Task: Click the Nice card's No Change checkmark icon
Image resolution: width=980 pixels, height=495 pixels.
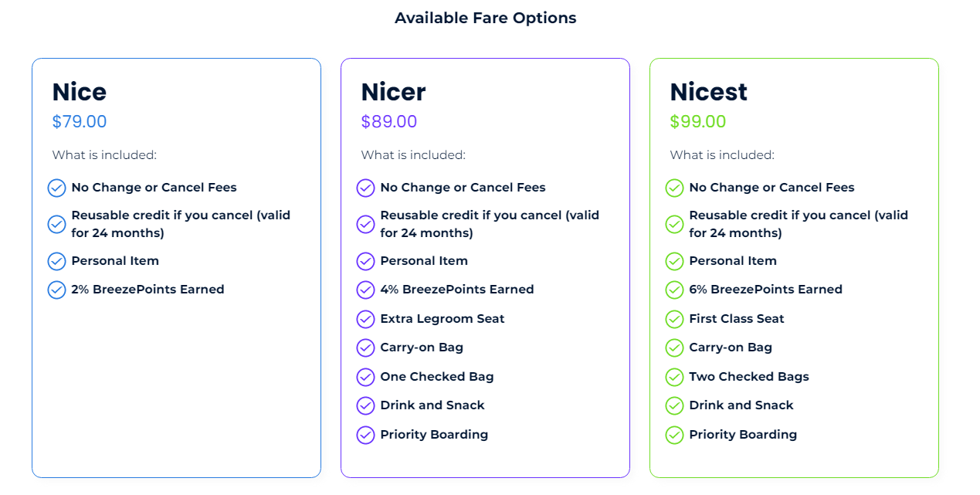Action: coord(56,188)
